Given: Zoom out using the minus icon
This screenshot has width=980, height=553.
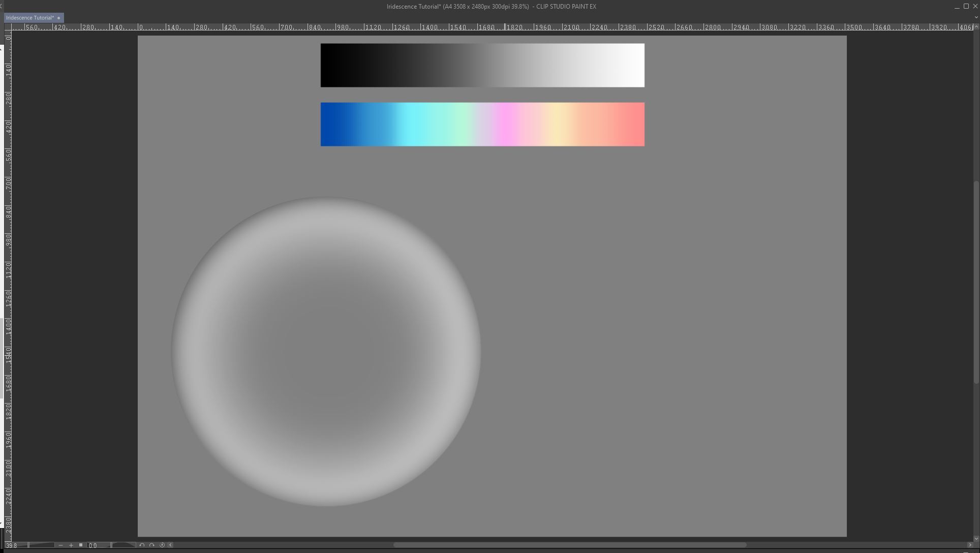Looking at the screenshot, I should 60,545.
